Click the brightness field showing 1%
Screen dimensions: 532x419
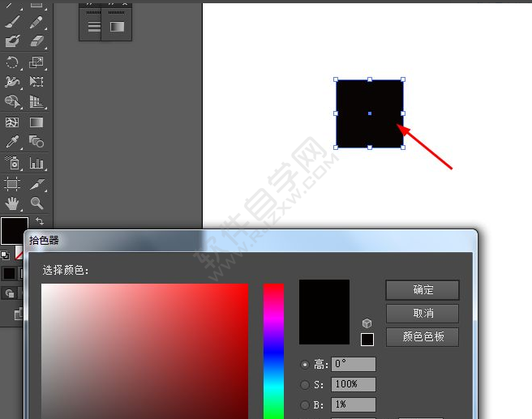[354, 404]
